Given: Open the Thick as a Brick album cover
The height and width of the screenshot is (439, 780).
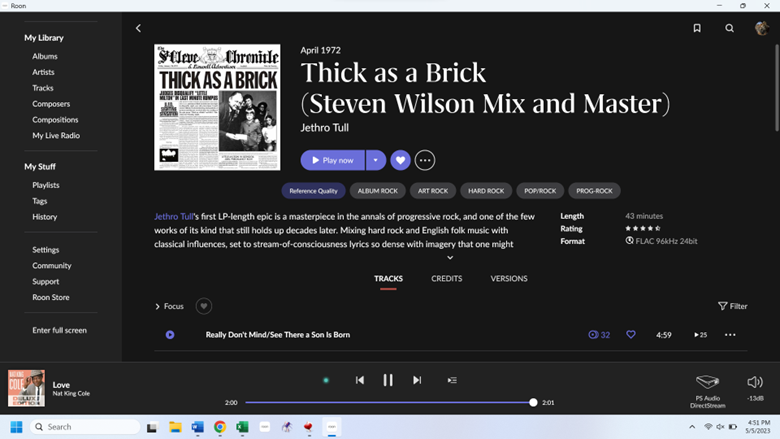Looking at the screenshot, I should (217, 107).
